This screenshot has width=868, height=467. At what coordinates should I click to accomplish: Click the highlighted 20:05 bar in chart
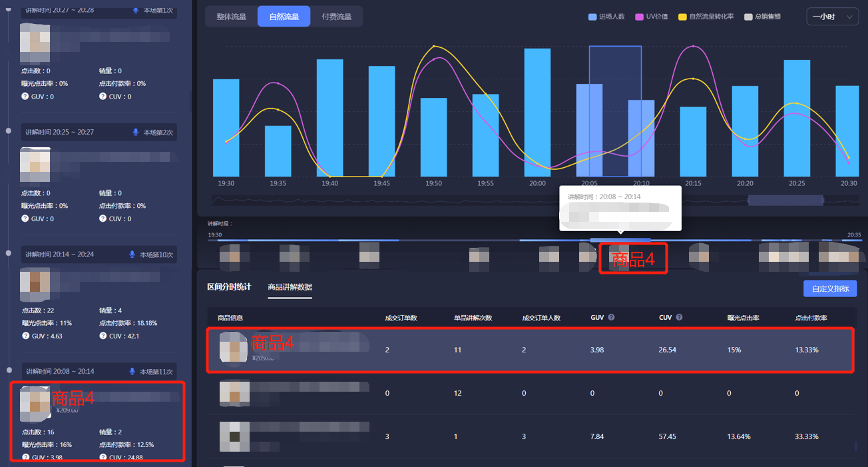pyautogui.click(x=614, y=110)
